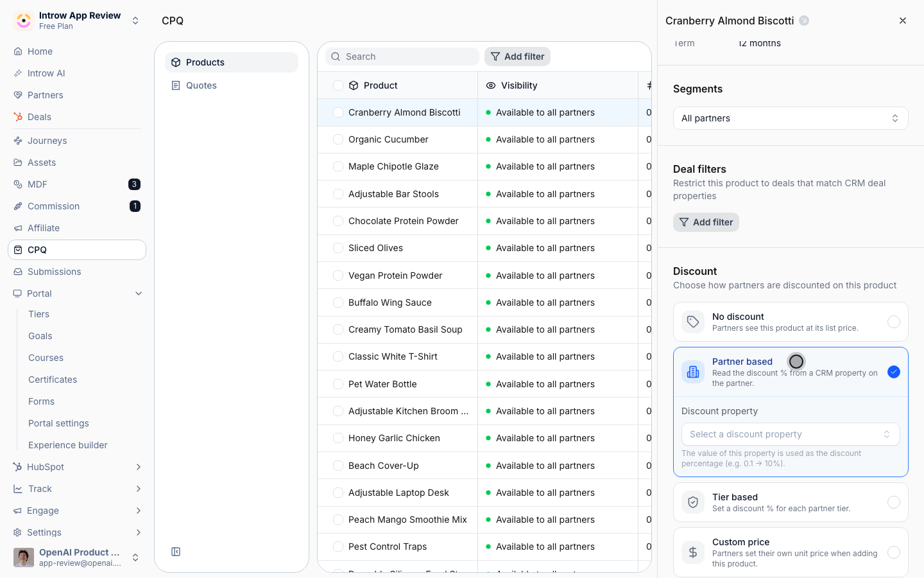Check the Organic Cucumber row checkbox
Image resolution: width=924 pixels, height=578 pixels.
point(338,139)
